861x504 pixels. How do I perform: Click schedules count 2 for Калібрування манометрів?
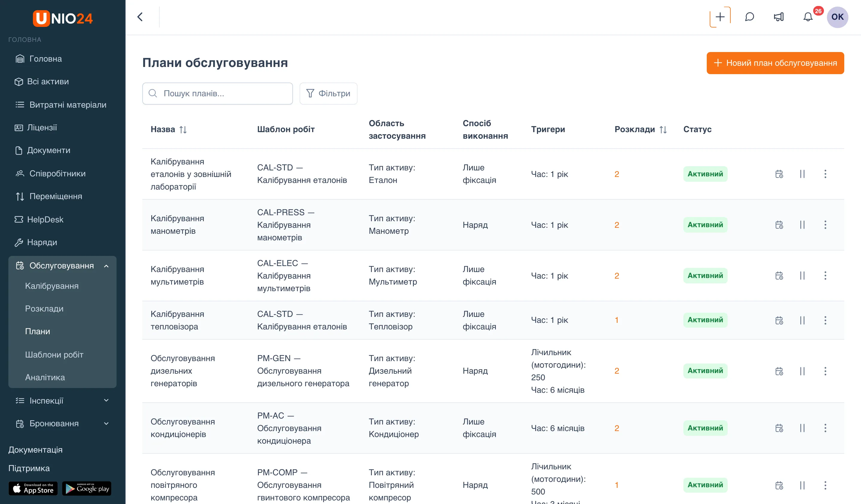(x=617, y=225)
